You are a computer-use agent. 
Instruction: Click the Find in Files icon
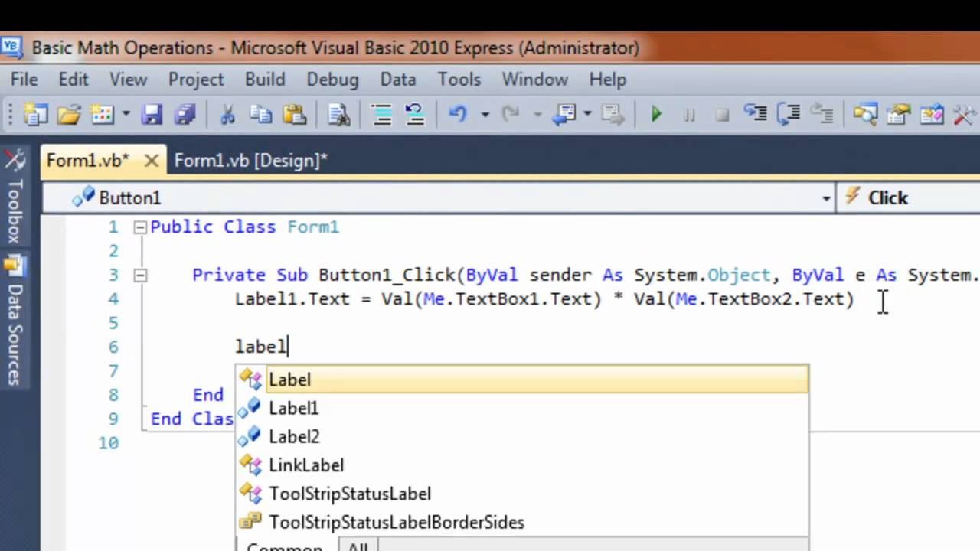coord(338,115)
